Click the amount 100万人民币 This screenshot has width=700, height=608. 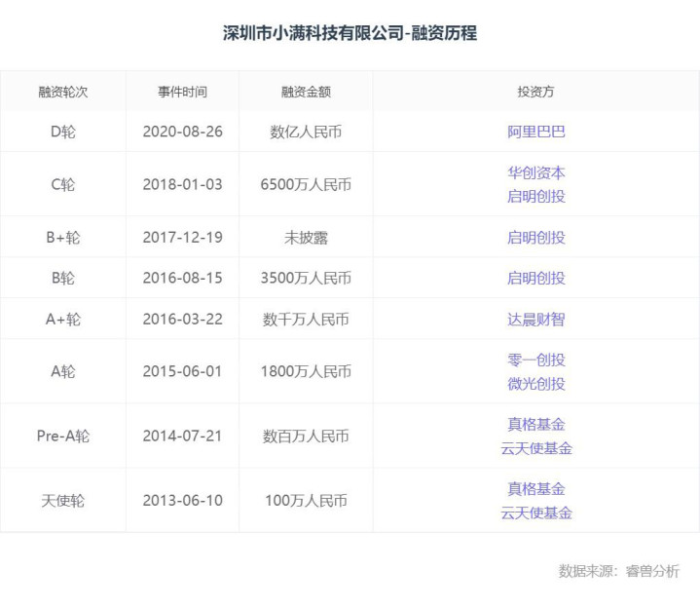(306, 501)
